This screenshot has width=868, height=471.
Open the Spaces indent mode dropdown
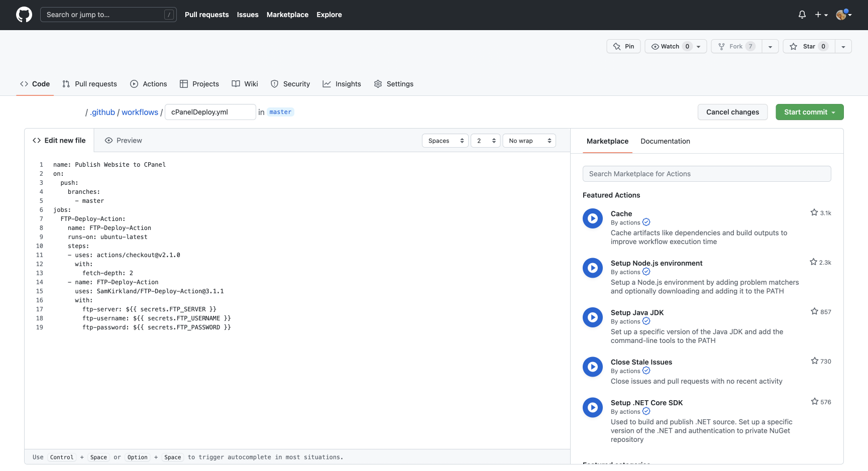click(x=445, y=141)
